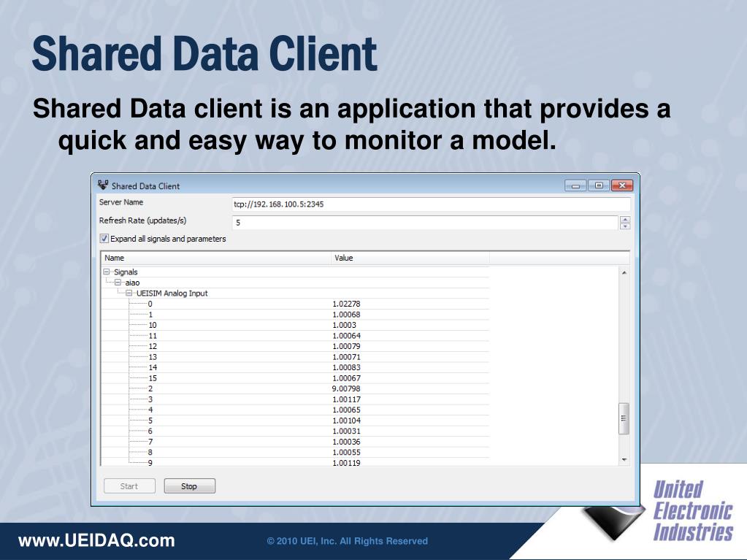Screen dimensions: 747x560
Task: Click the scrollbar down arrow in signal list
Action: pos(624,460)
